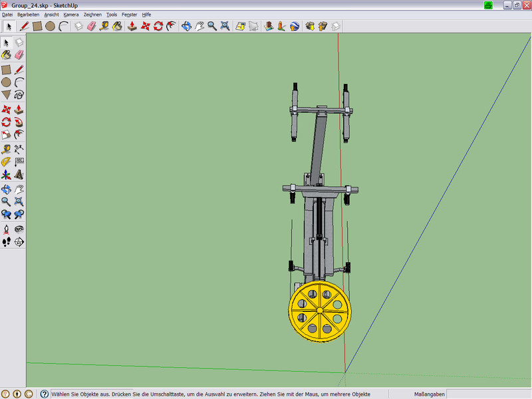
Task: Click Zoom Extents in top toolbar
Action: coord(225,26)
